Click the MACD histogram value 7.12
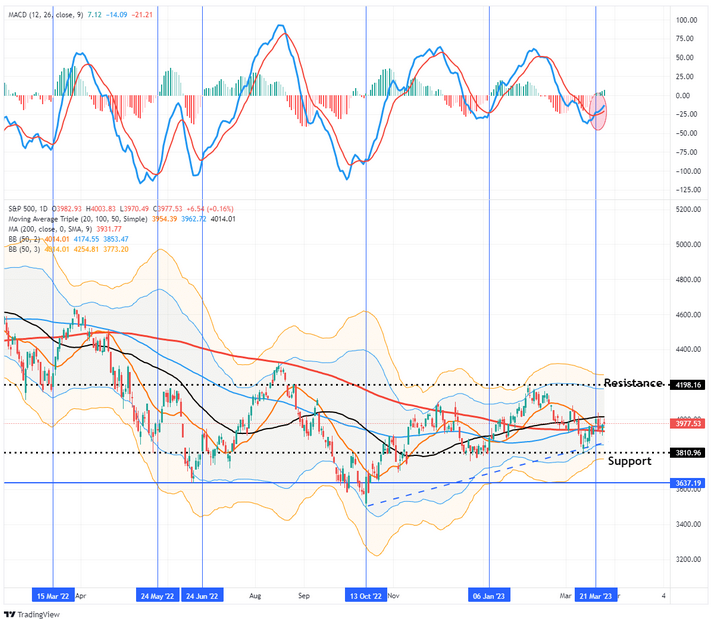 94,15
